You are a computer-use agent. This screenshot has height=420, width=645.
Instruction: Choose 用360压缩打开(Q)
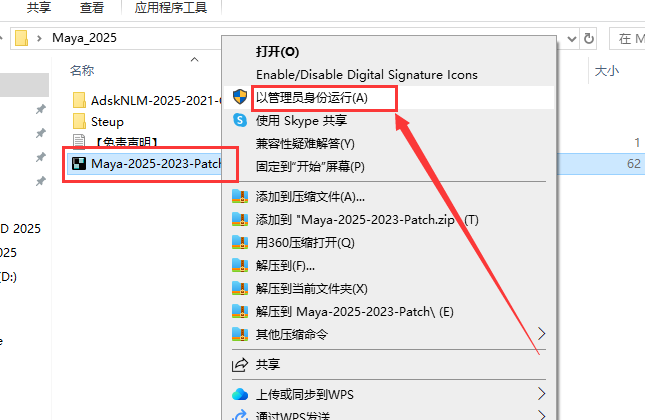pyautogui.click(x=305, y=243)
